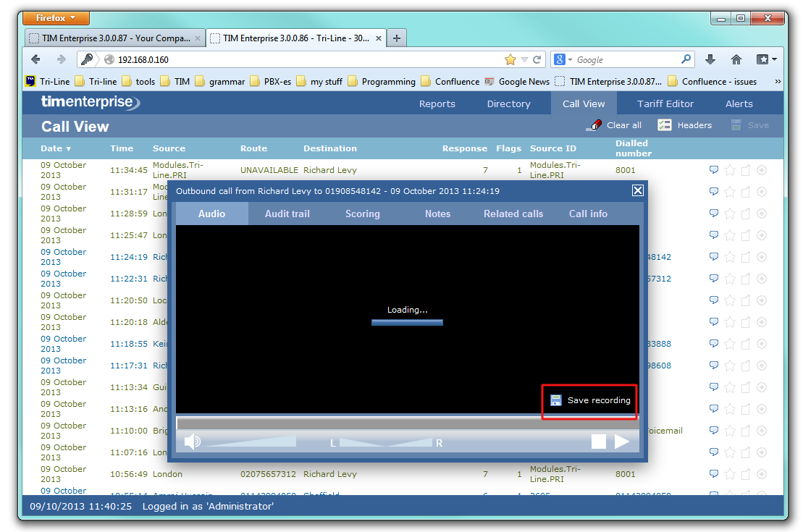The width and height of the screenshot is (803, 532).
Task: Open a new browser tab
Action: pyautogui.click(x=396, y=38)
